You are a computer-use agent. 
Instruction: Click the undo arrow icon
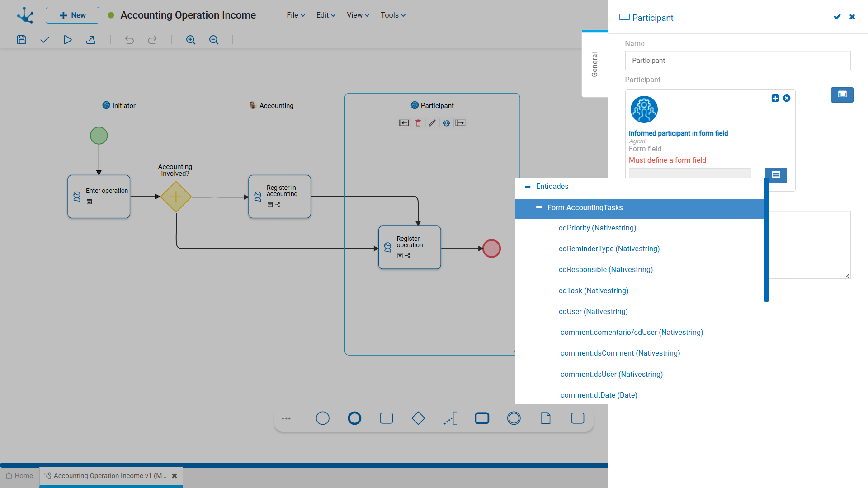tap(129, 40)
